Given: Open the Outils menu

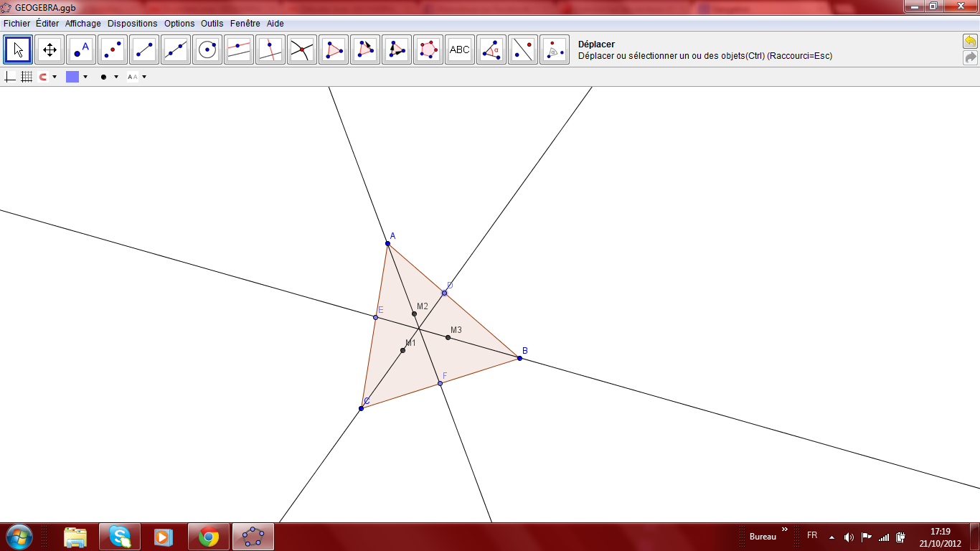Looking at the screenshot, I should point(212,24).
